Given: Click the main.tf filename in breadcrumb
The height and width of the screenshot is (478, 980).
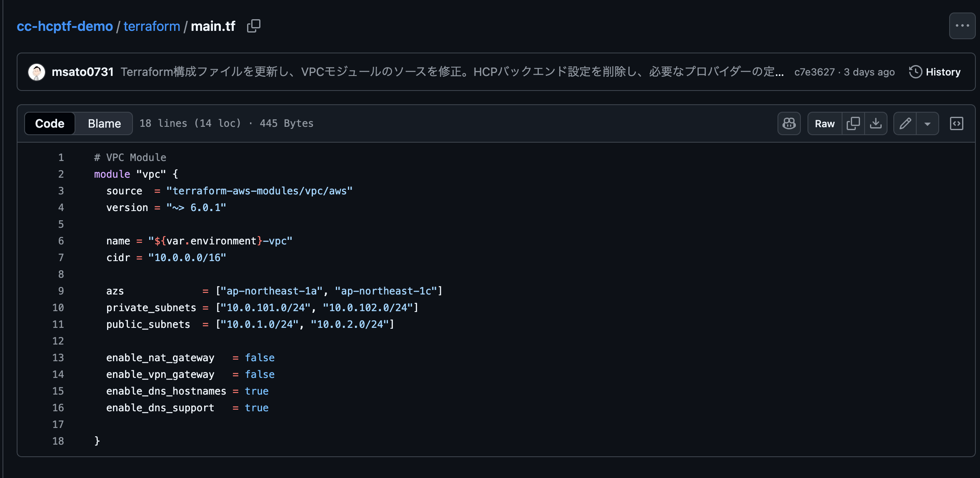Looking at the screenshot, I should pyautogui.click(x=213, y=26).
